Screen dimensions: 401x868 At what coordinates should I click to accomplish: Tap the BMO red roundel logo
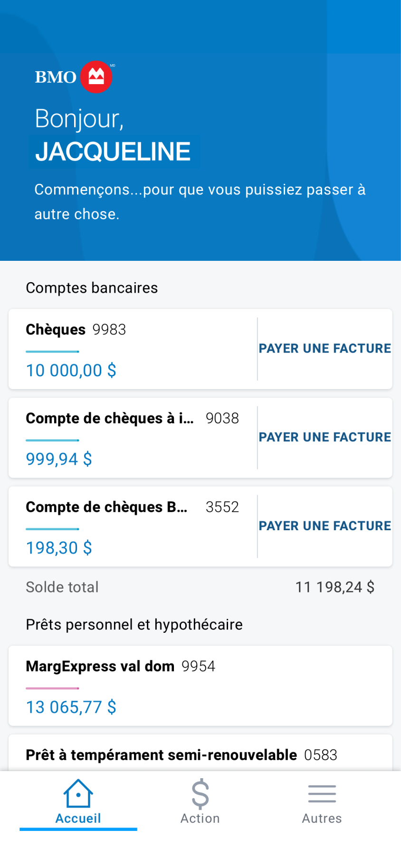point(96,77)
